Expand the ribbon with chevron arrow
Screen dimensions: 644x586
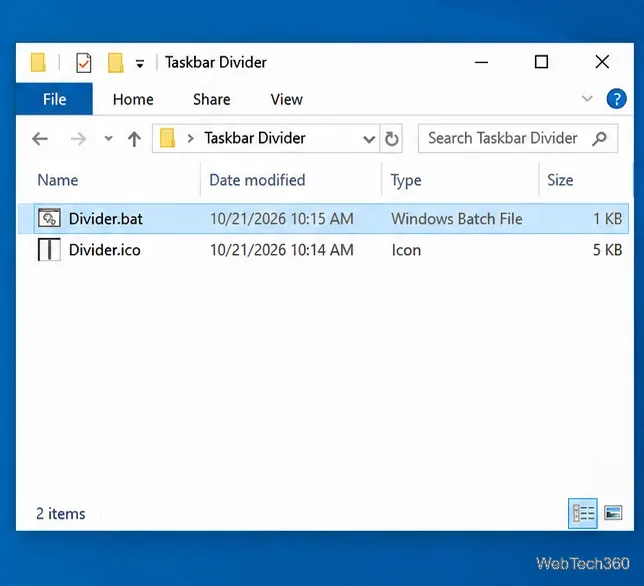click(587, 99)
